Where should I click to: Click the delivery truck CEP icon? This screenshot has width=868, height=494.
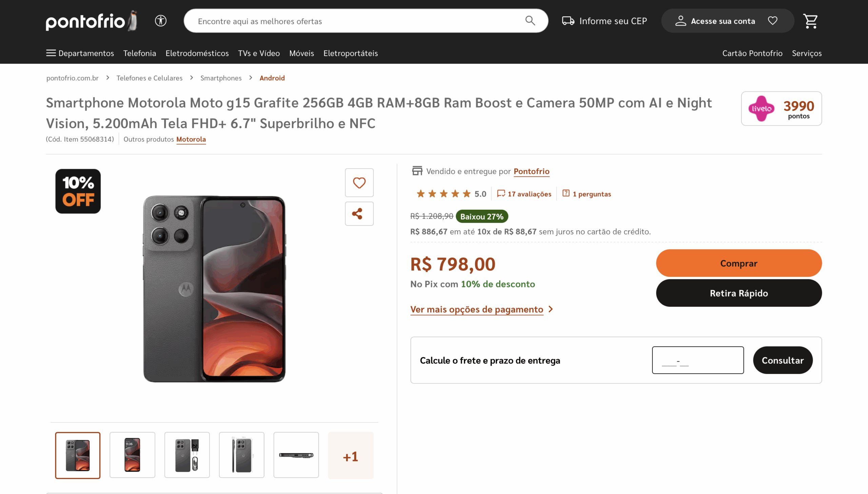(x=568, y=21)
